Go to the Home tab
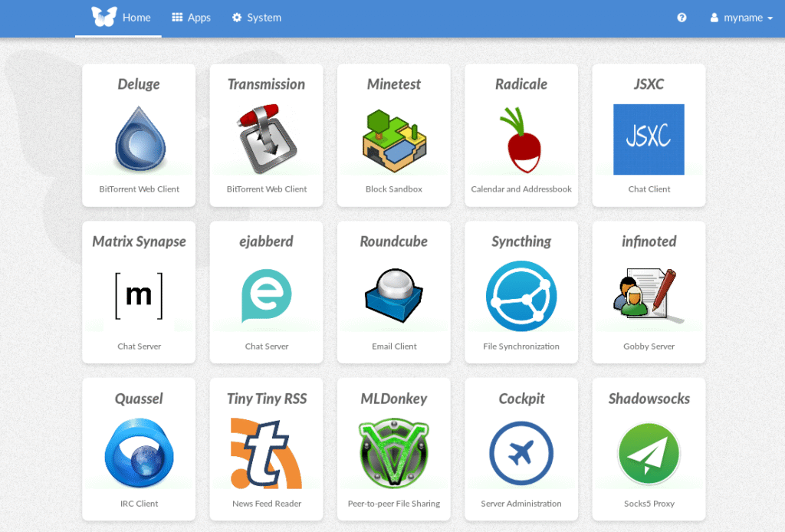The width and height of the screenshot is (785, 532). pyautogui.click(x=121, y=18)
